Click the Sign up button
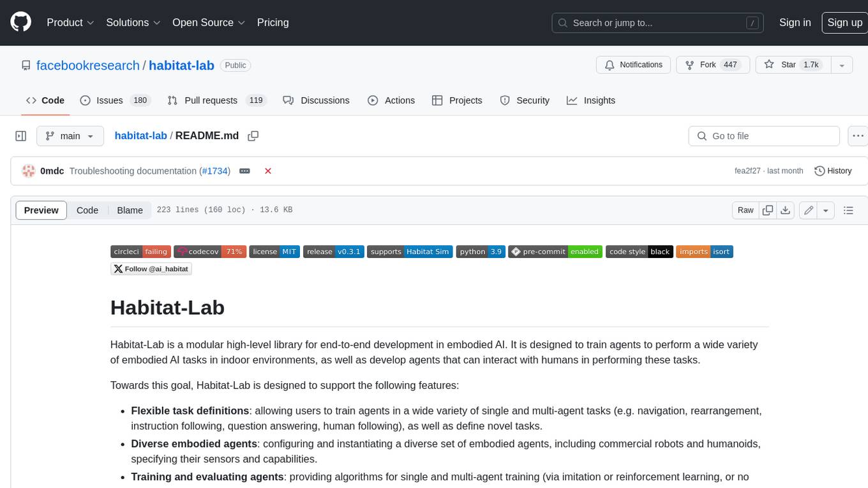The width and height of the screenshot is (868, 488). (844, 22)
